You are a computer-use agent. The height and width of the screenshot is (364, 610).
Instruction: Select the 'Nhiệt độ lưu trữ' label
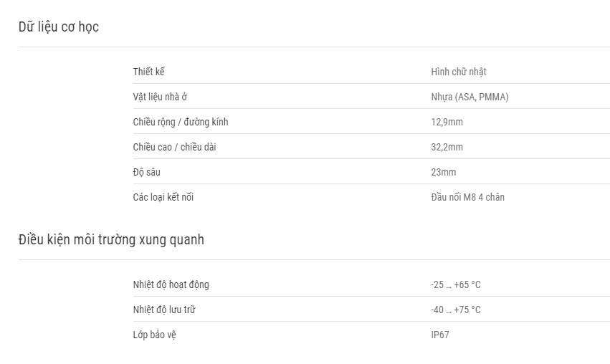tap(164, 310)
